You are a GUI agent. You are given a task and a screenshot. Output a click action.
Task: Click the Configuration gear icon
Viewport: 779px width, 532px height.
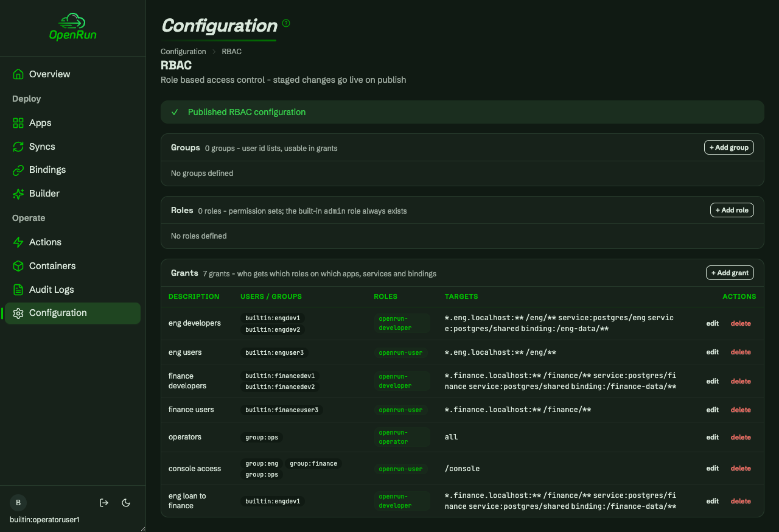coord(18,313)
